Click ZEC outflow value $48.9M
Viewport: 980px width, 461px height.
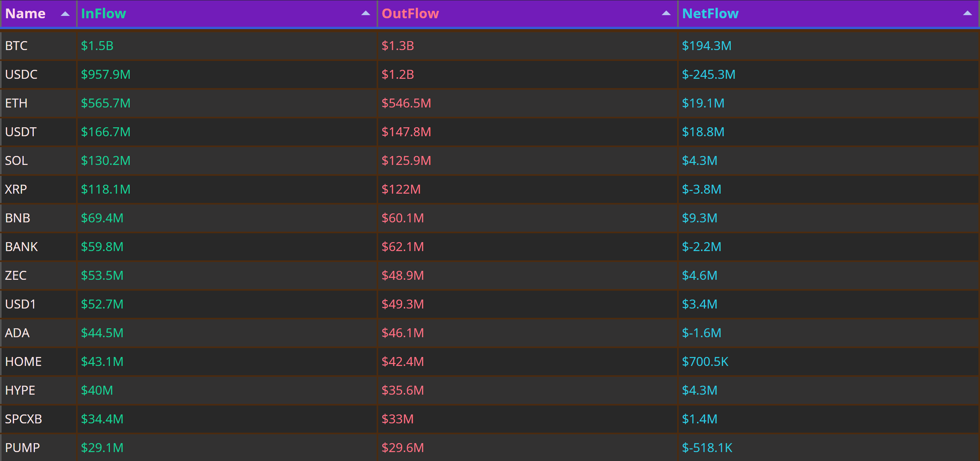point(403,276)
